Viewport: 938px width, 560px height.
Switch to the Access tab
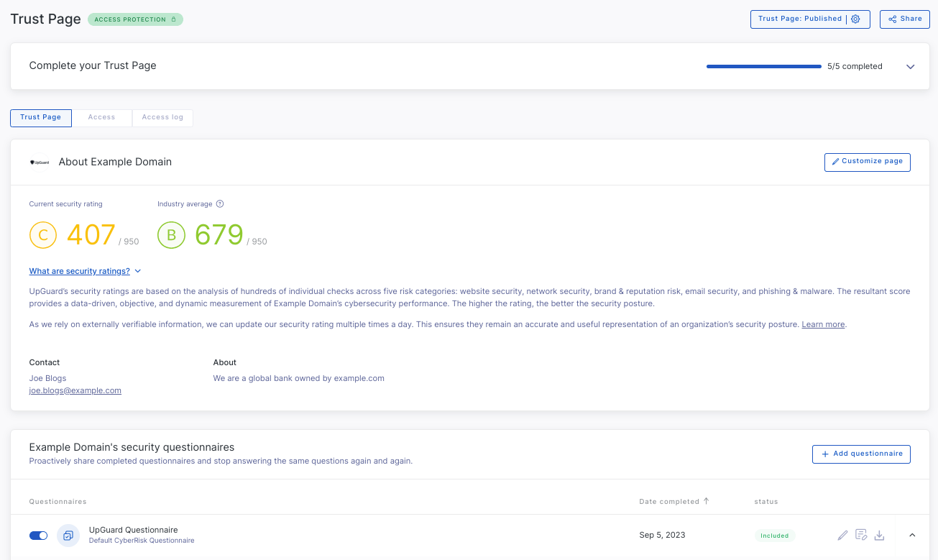pos(101,117)
